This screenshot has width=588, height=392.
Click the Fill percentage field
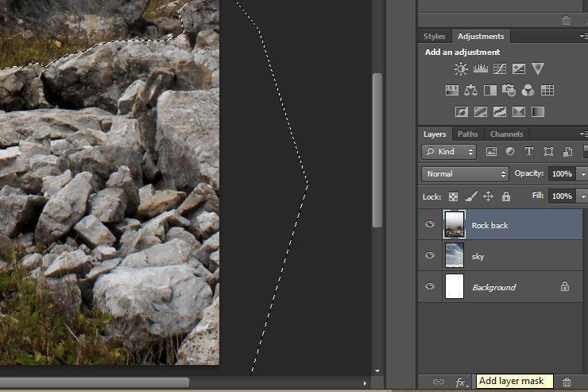[x=561, y=196]
